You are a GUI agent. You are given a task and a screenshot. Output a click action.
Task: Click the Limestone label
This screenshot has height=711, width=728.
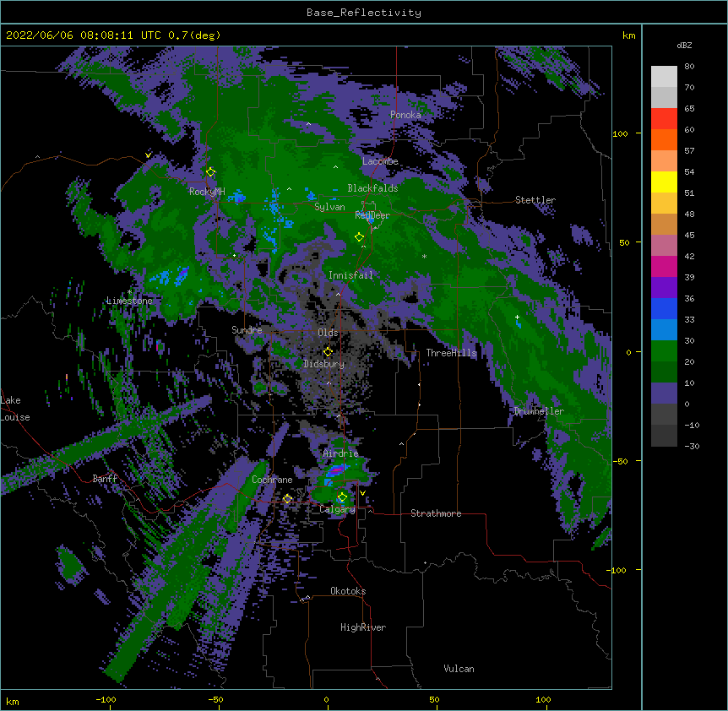[x=129, y=301]
